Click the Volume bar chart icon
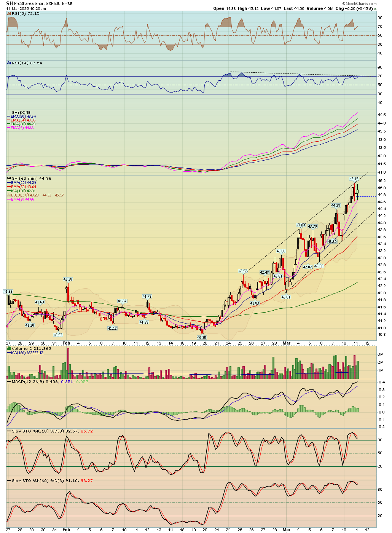 click(9, 348)
